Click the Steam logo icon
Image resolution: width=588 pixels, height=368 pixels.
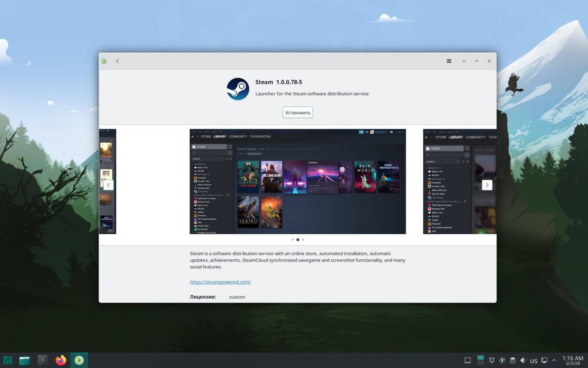(238, 89)
